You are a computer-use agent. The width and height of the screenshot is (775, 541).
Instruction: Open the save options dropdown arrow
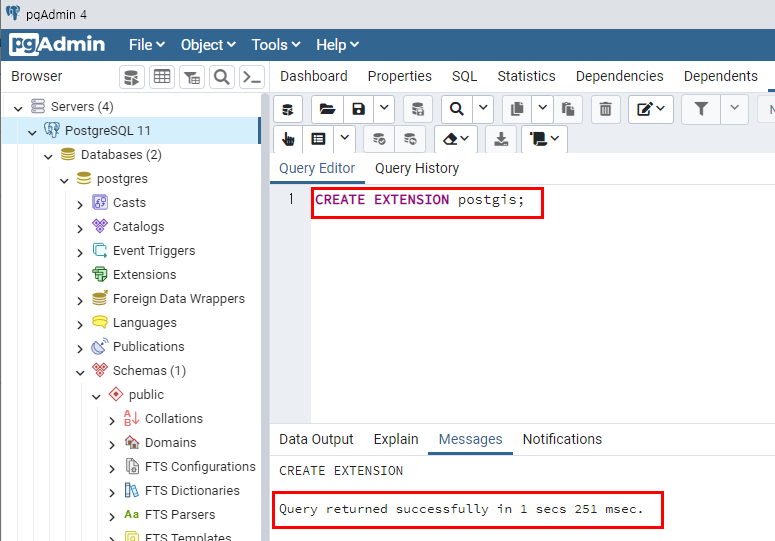click(384, 109)
